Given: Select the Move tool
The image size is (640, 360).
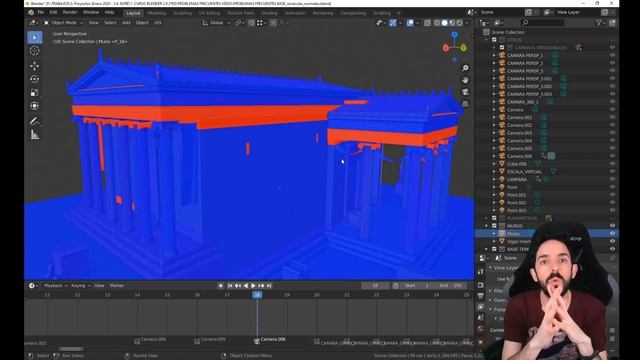Looking at the screenshot, I should pos(35,66).
